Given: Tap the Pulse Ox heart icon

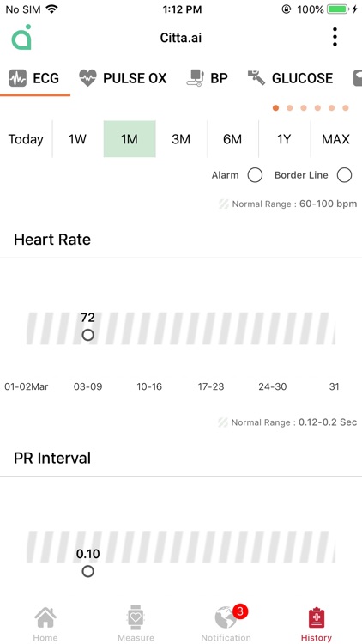Looking at the screenshot, I should [x=87, y=78].
